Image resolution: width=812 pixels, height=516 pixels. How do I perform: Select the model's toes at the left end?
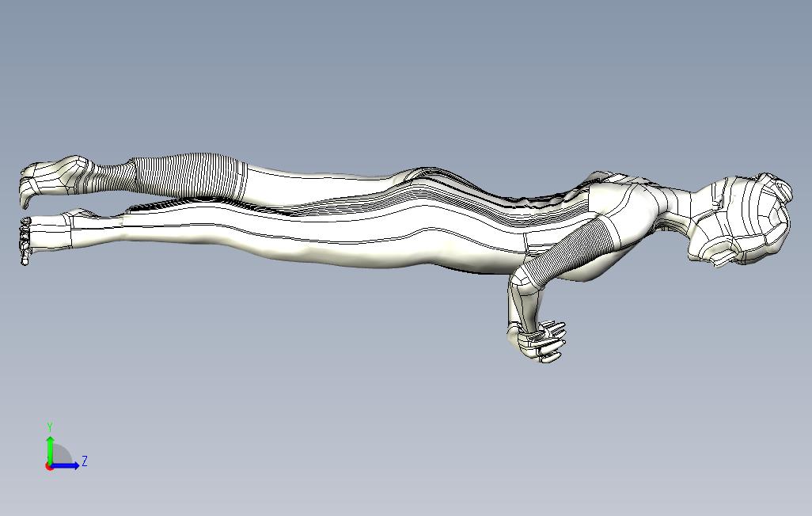(25, 241)
